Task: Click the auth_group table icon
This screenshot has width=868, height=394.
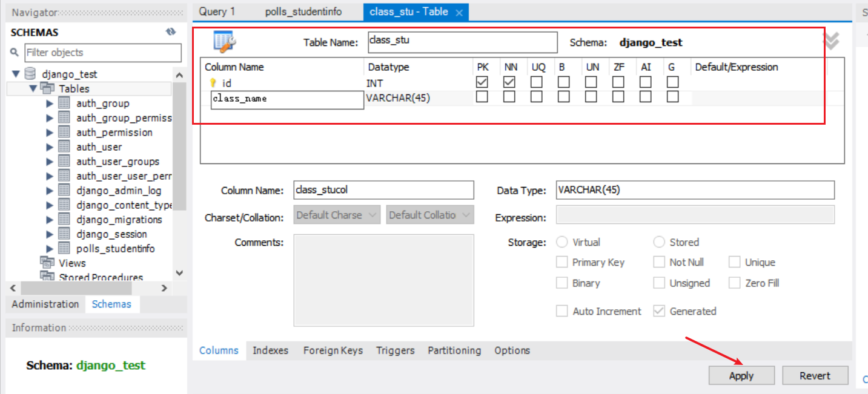Action: [x=64, y=103]
